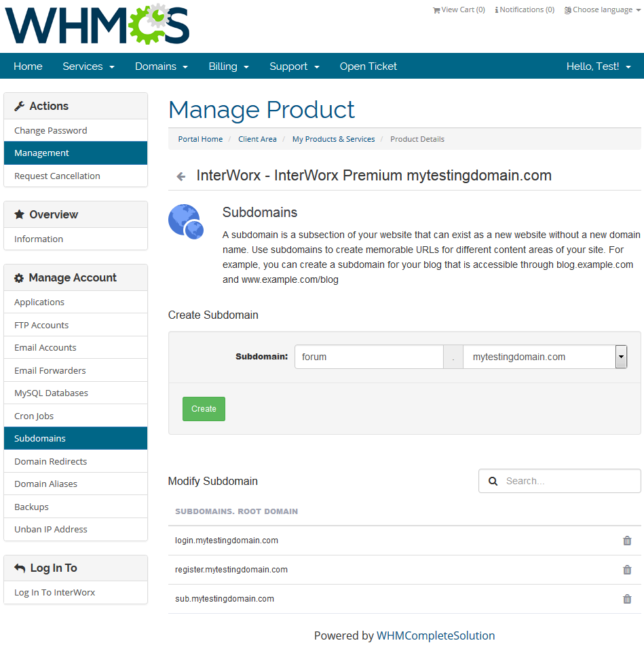Click the back arrow beside InterWorx title

(x=181, y=176)
